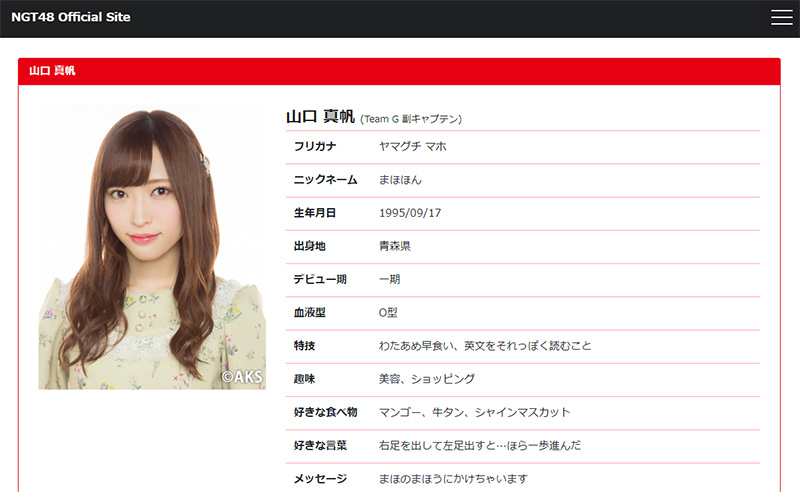Click the ヤマグチ マホ reading text
Screen dimensions: 800x492
(x=412, y=147)
